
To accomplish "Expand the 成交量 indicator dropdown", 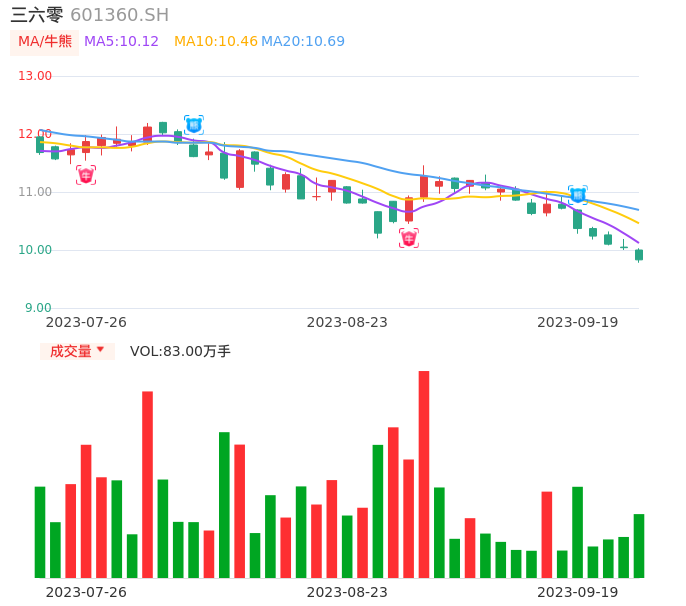I will click(x=77, y=351).
